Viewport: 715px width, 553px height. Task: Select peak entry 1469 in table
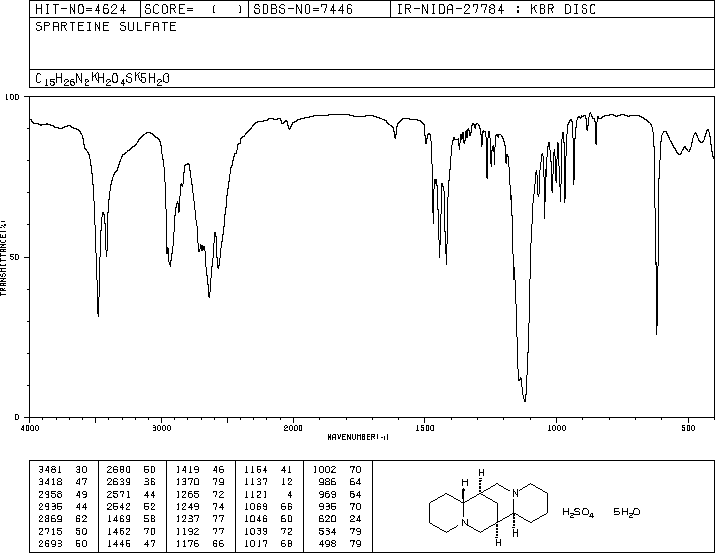[x=131, y=519]
